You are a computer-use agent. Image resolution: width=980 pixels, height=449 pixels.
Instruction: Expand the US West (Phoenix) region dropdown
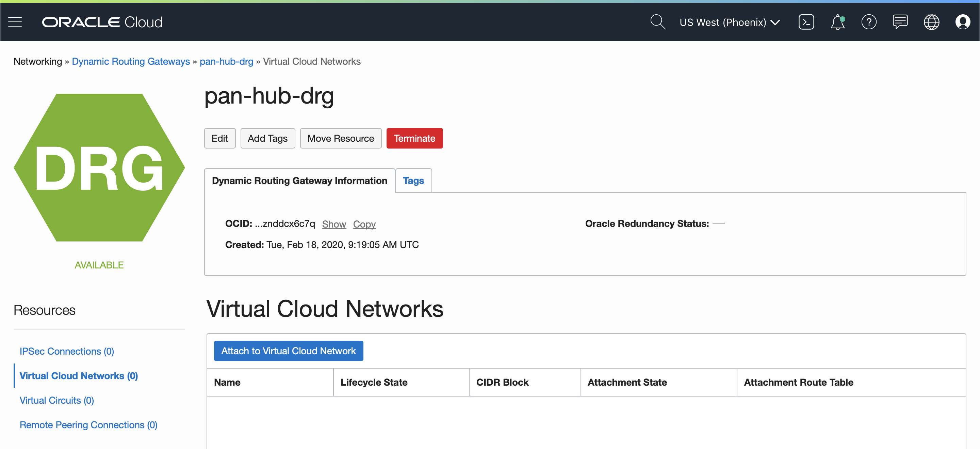(x=729, y=22)
